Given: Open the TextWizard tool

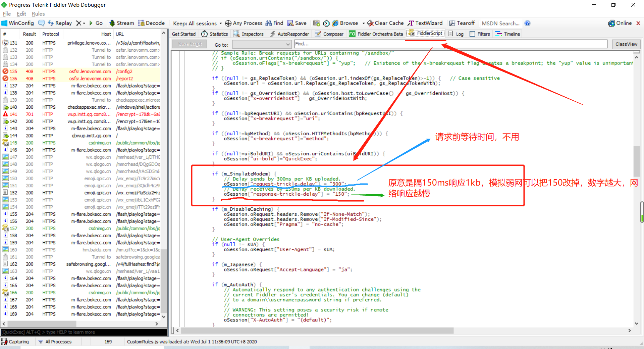Looking at the screenshot, I should [x=425, y=23].
